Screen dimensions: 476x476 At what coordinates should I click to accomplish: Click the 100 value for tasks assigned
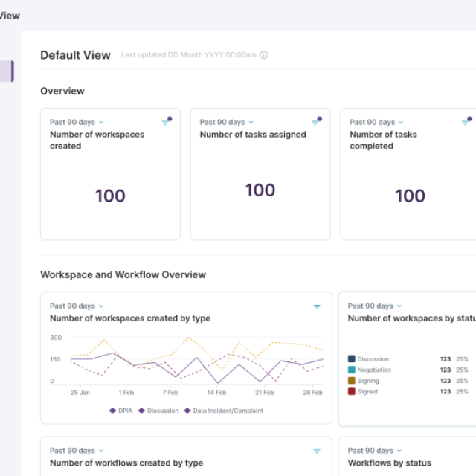point(260,190)
